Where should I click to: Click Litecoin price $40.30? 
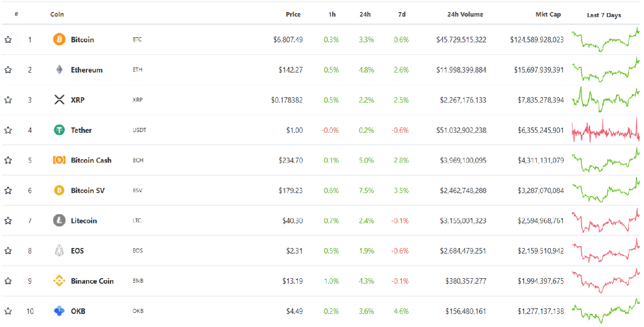click(x=292, y=221)
